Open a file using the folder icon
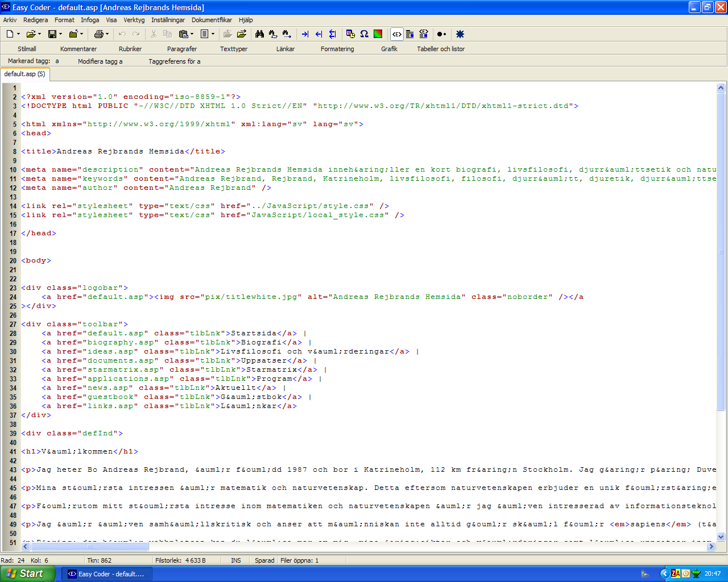Viewport: 728px width, 582px height. click(x=31, y=34)
